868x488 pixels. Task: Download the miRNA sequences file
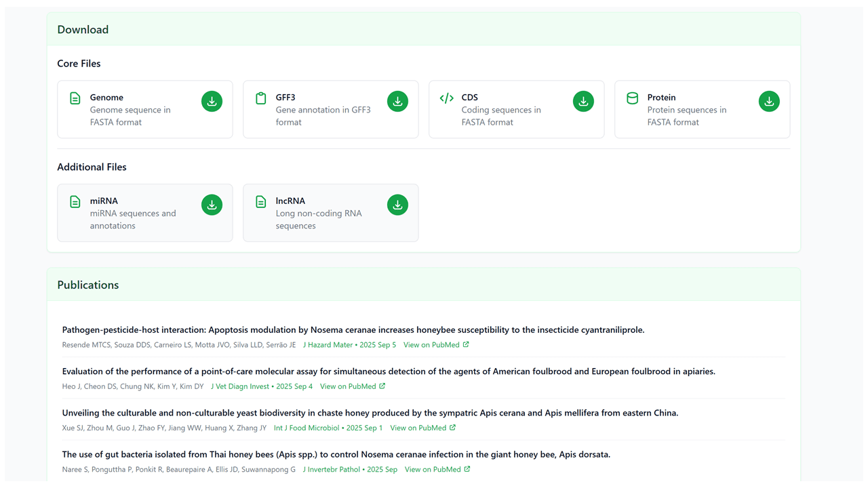point(212,205)
